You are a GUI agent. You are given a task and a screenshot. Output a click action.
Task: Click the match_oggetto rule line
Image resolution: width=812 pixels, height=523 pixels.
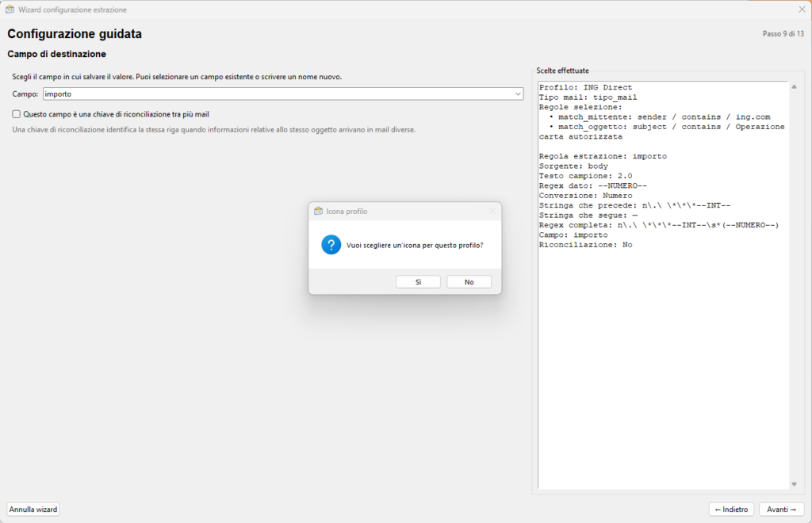(662, 132)
